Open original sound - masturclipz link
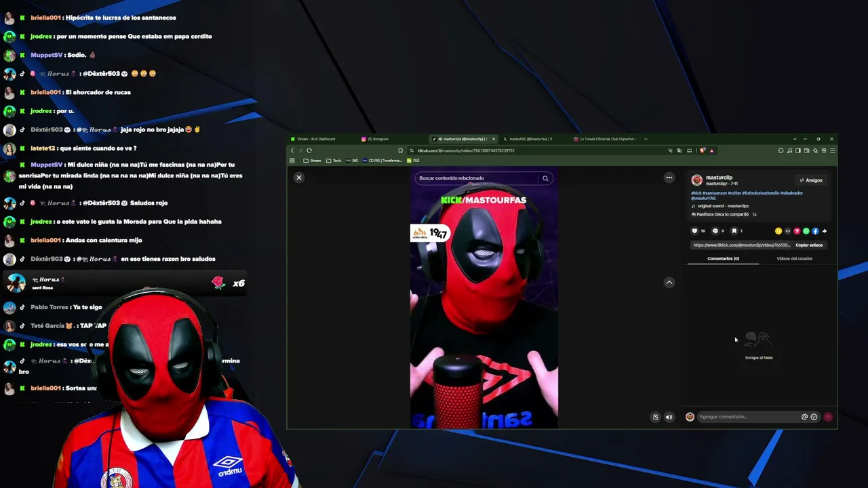This screenshot has height=488, width=868. click(x=723, y=206)
